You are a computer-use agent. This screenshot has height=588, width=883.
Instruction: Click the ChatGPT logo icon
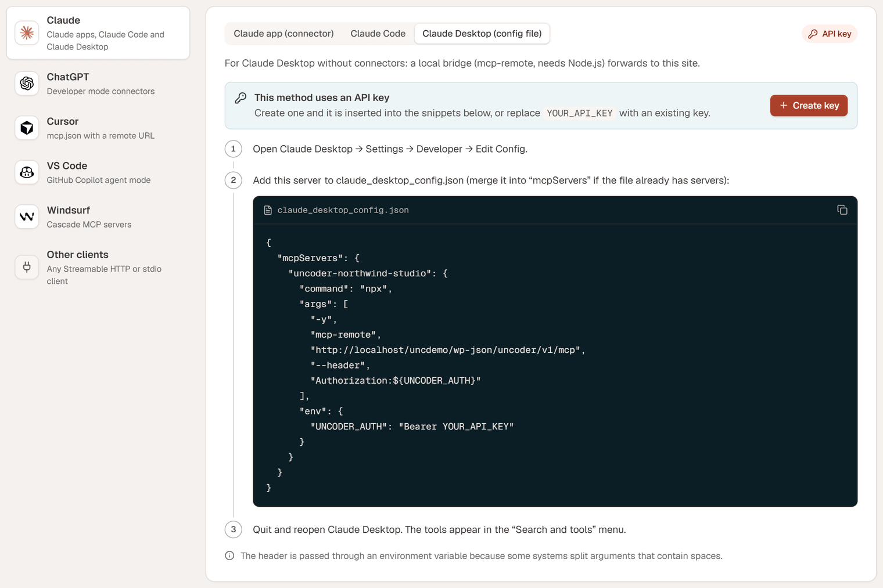click(x=27, y=84)
